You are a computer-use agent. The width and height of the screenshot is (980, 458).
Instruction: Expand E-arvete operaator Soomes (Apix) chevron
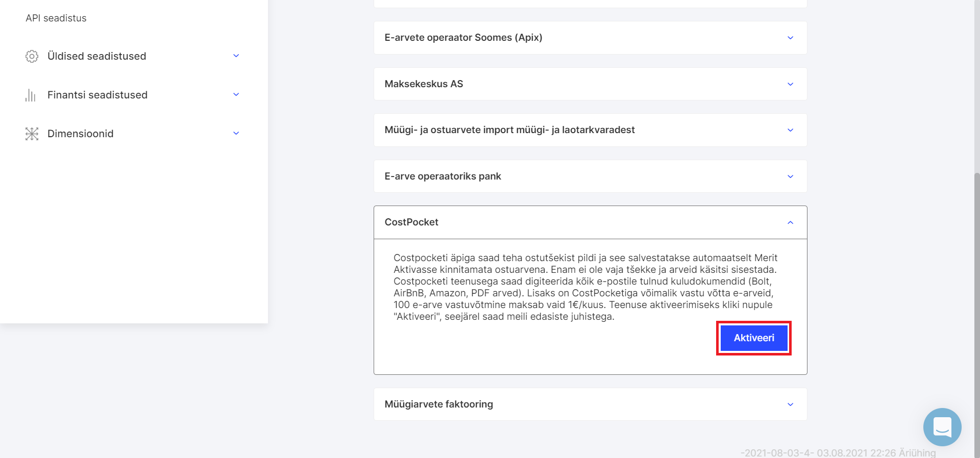[790, 38]
